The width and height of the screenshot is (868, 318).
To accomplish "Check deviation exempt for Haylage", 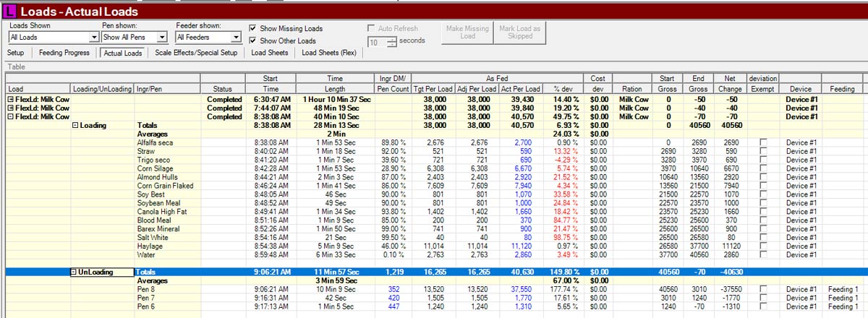I will (762, 246).
